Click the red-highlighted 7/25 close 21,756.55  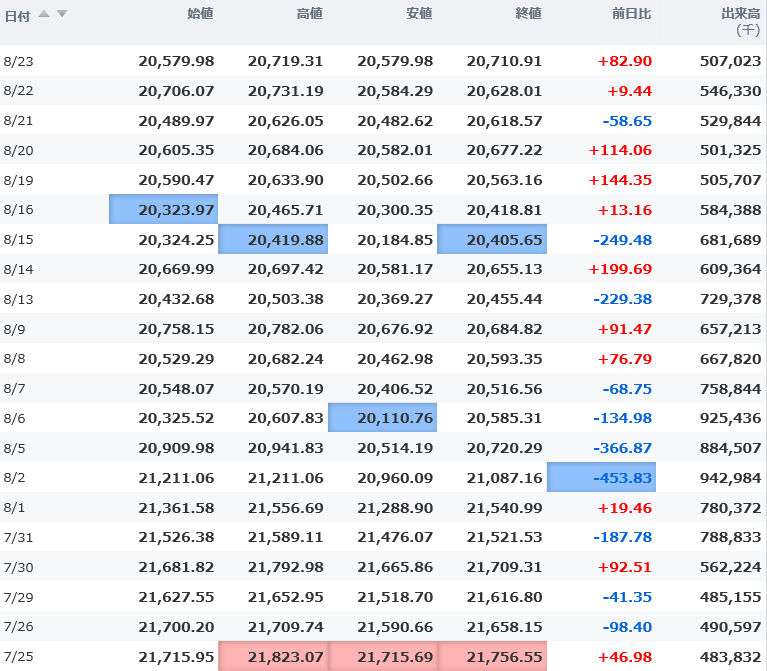click(492, 656)
